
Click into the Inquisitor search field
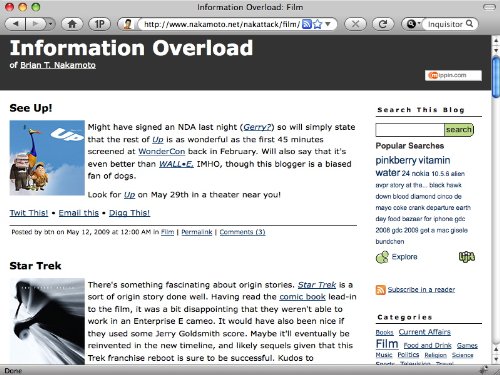click(x=445, y=24)
